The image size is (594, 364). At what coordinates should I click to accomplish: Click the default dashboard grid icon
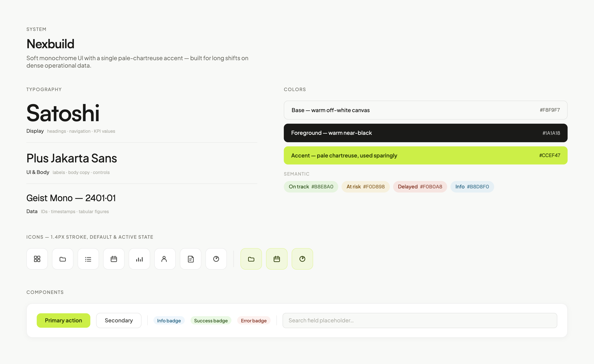pos(37,259)
